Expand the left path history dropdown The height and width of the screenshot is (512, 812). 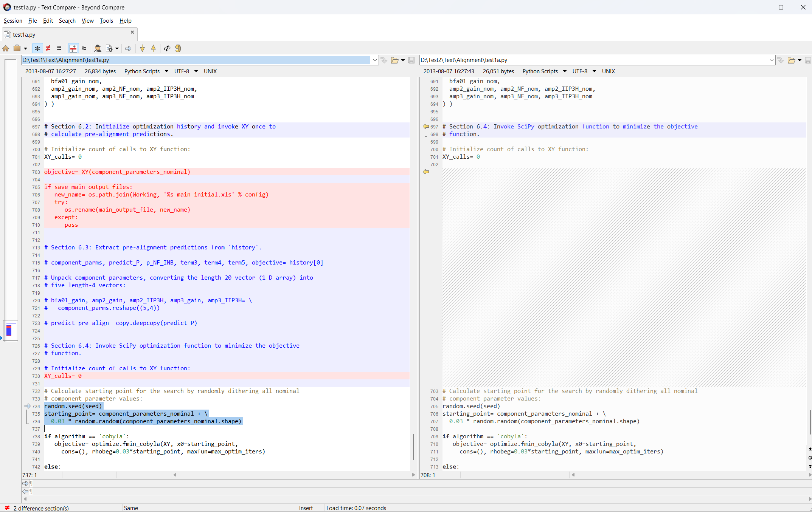374,60
